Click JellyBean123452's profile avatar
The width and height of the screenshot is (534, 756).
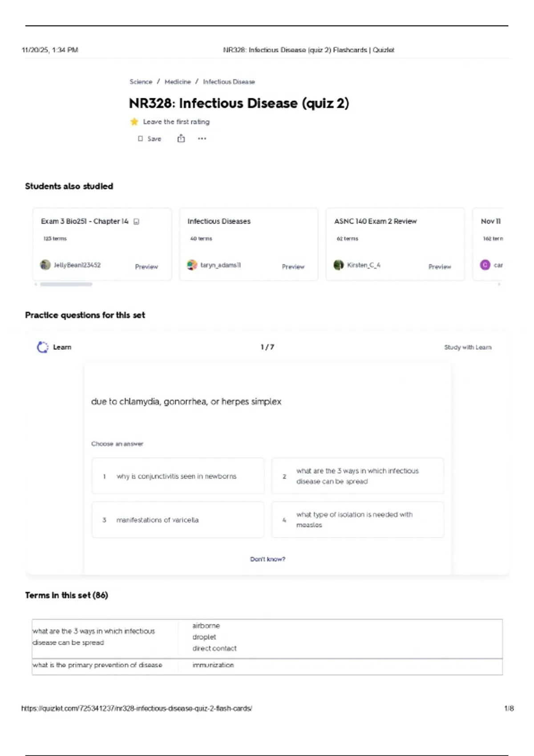pos(45,265)
